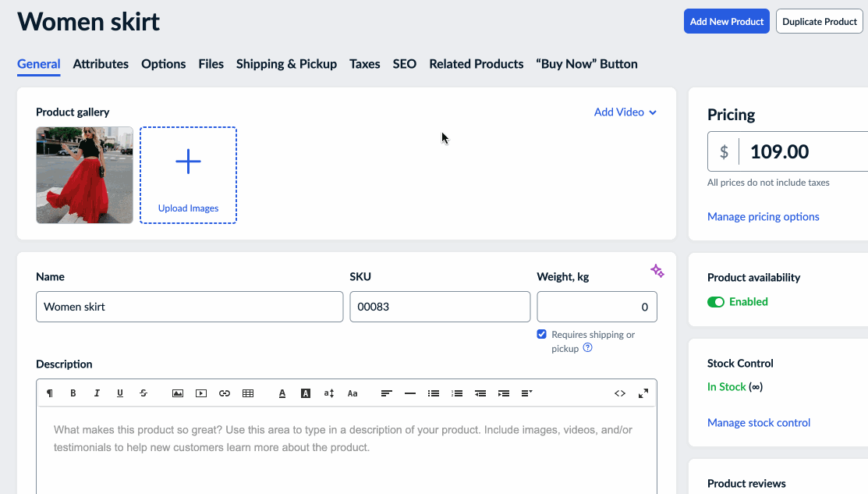The width and height of the screenshot is (868, 494).
Task: Open font family Aa tool
Action: [353, 393]
